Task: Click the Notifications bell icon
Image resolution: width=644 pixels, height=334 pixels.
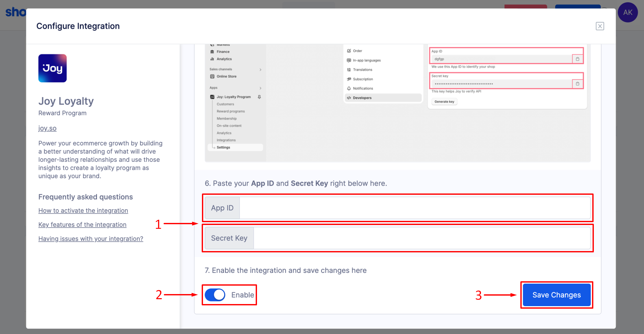Action: (x=349, y=88)
